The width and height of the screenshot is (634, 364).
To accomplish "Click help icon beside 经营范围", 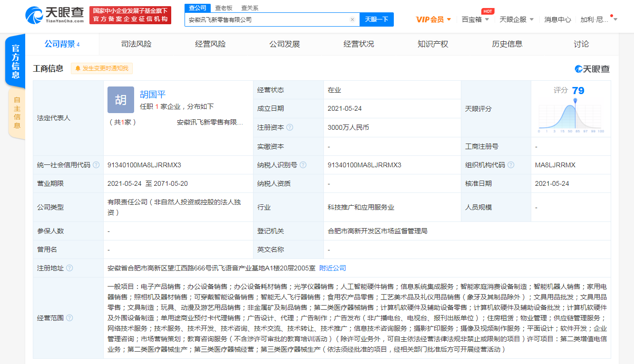I will (70, 318).
